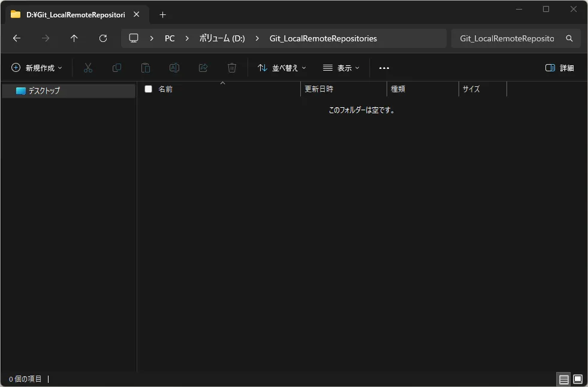588x387 pixels.
Task: Go forward with the right arrow button
Action: (46, 38)
